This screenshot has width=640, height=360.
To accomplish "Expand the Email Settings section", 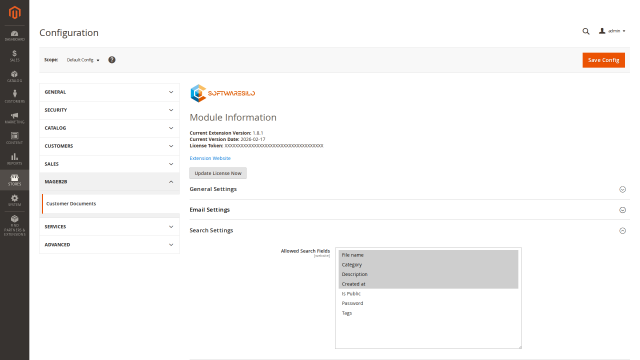I will click(x=409, y=210).
